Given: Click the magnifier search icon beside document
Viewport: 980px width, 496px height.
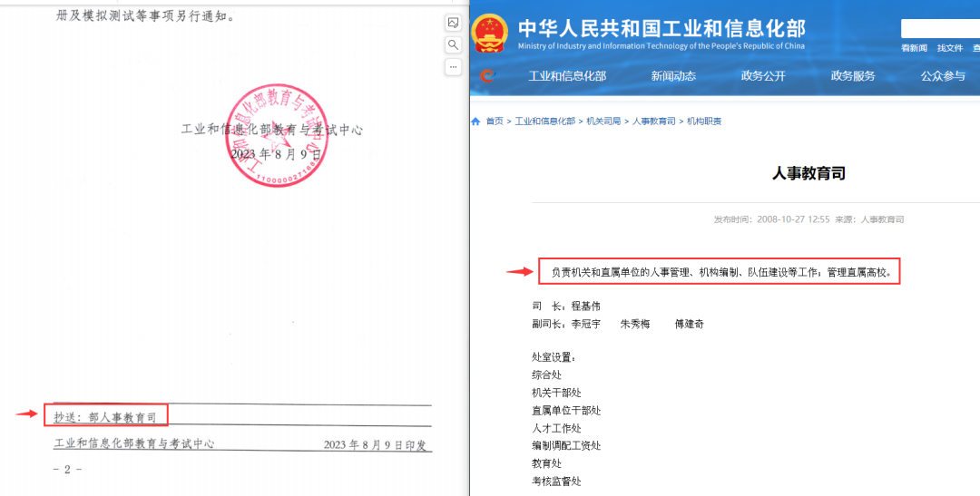Looking at the screenshot, I should coord(453,45).
